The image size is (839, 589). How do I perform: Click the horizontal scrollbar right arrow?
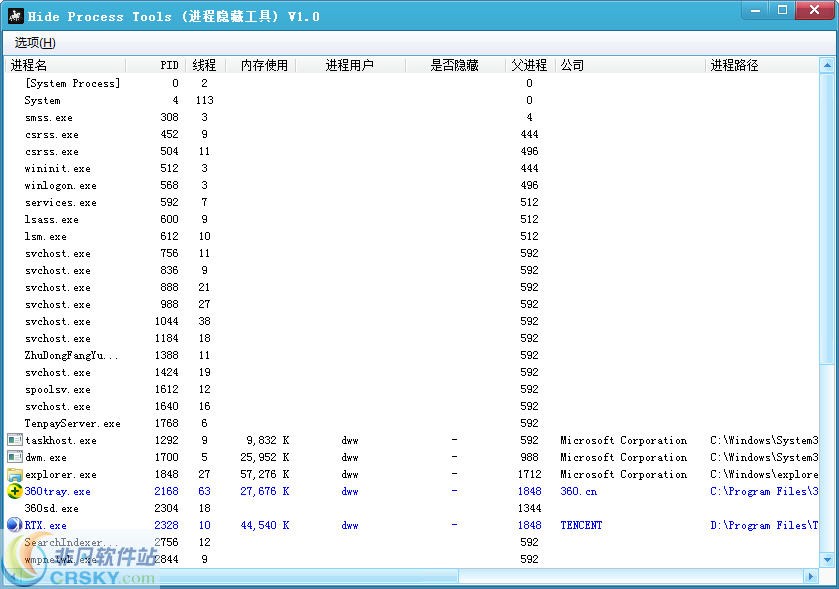point(811,574)
